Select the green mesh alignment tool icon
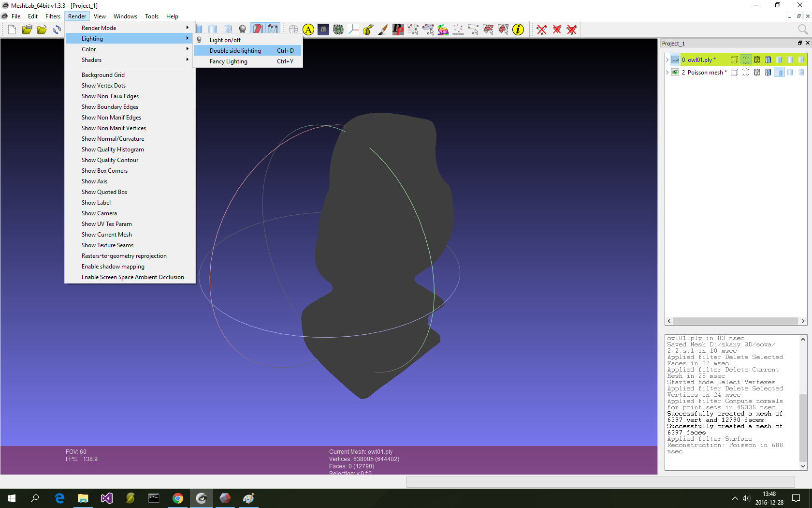The height and width of the screenshot is (508, 812). [x=338, y=30]
